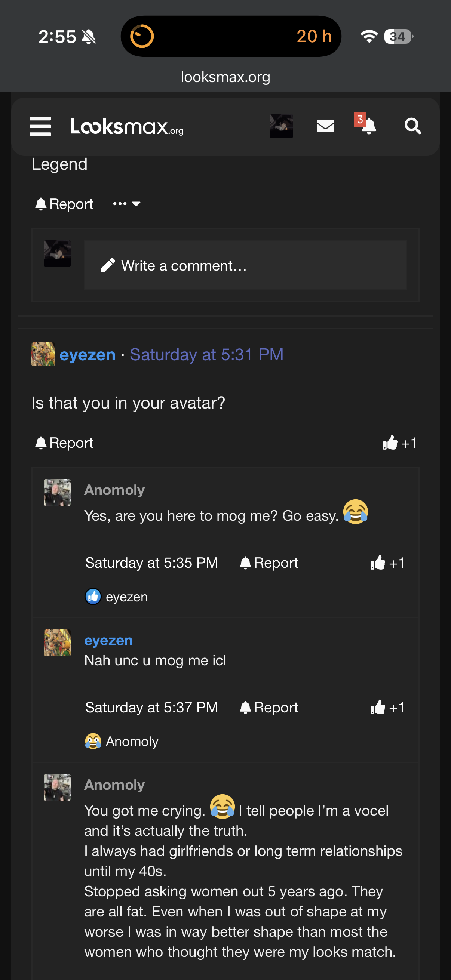Go to Looksmax.org home via logo
The height and width of the screenshot is (980, 451).
[x=127, y=126]
